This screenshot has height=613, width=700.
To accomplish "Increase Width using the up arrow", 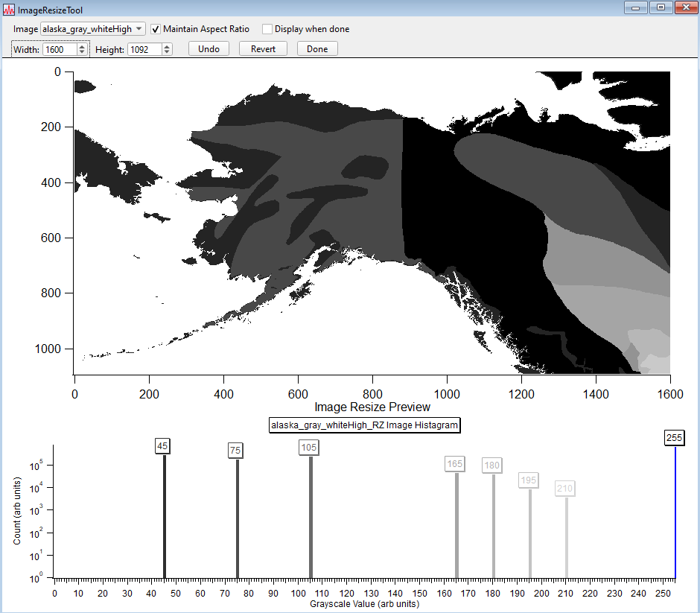I will [82, 46].
